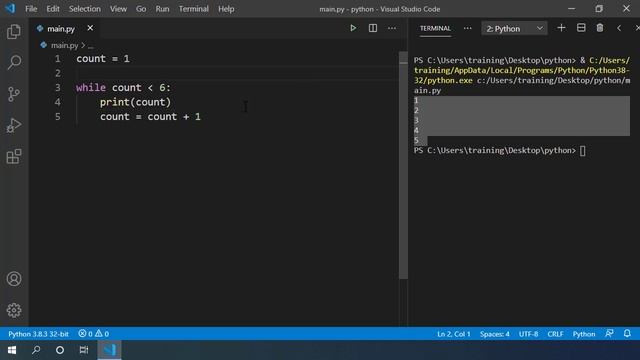Screen dimensions: 640x360
Task: Click CRLF end-of-line setting
Action: [x=555, y=334]
